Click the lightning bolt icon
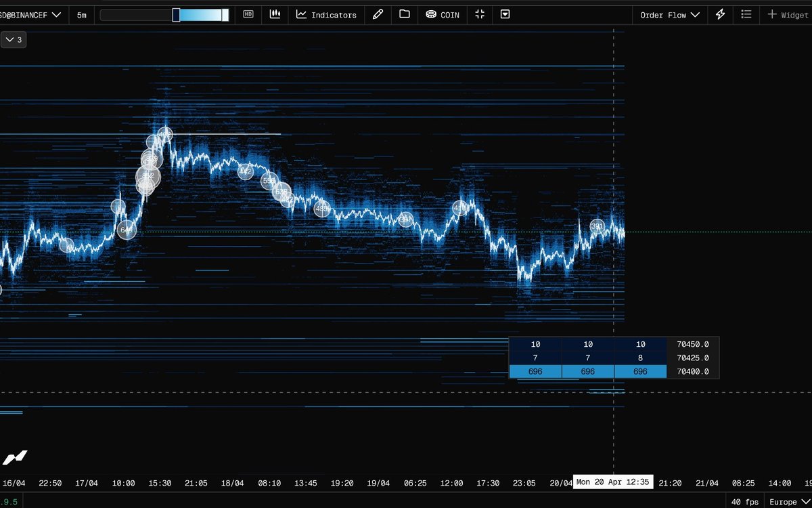Screen dimensions: 812x508 tap(720, 14)
